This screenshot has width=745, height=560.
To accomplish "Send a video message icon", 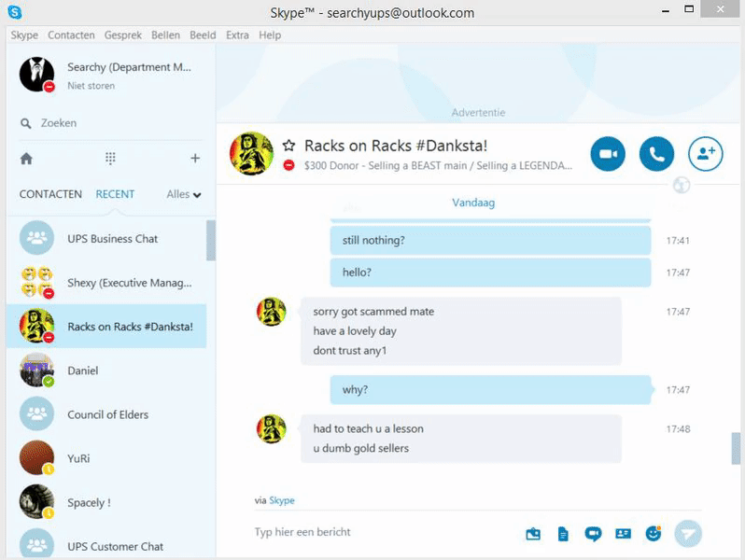I will click(593, 534).
